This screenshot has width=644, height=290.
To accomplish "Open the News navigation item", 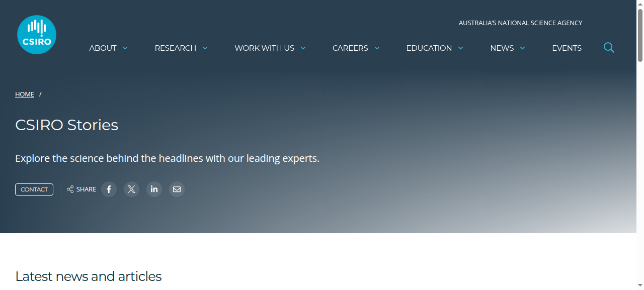I will [x=502, y=48].
